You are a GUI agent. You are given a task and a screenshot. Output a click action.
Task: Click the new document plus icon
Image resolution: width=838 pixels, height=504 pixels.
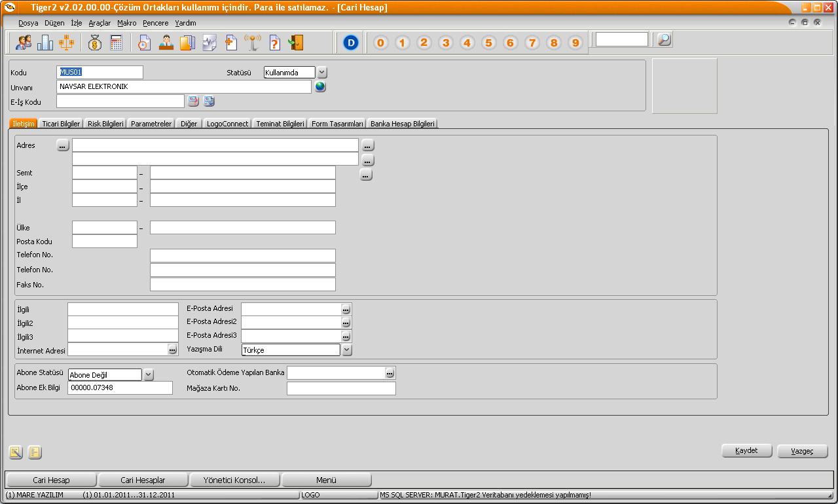point(231,43)
